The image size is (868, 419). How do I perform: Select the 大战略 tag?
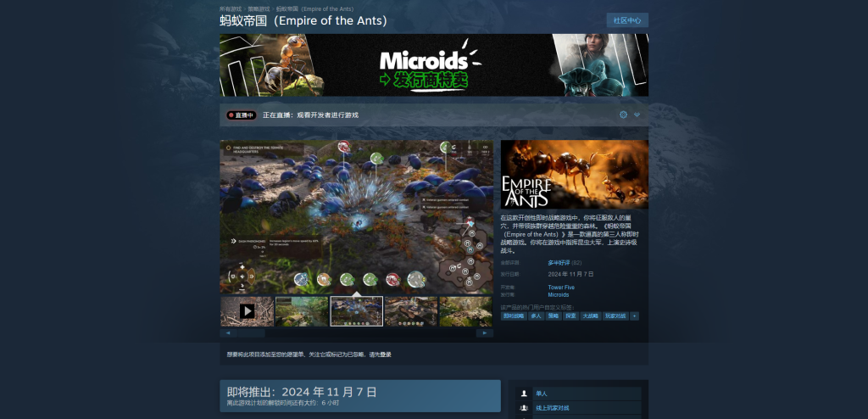pos(590,316)
